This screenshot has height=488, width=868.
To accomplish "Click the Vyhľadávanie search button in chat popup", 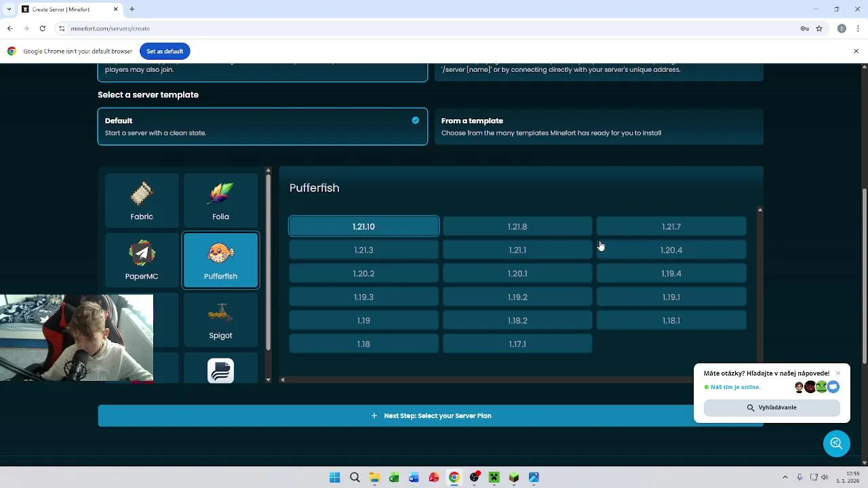I will pos(772,407).
